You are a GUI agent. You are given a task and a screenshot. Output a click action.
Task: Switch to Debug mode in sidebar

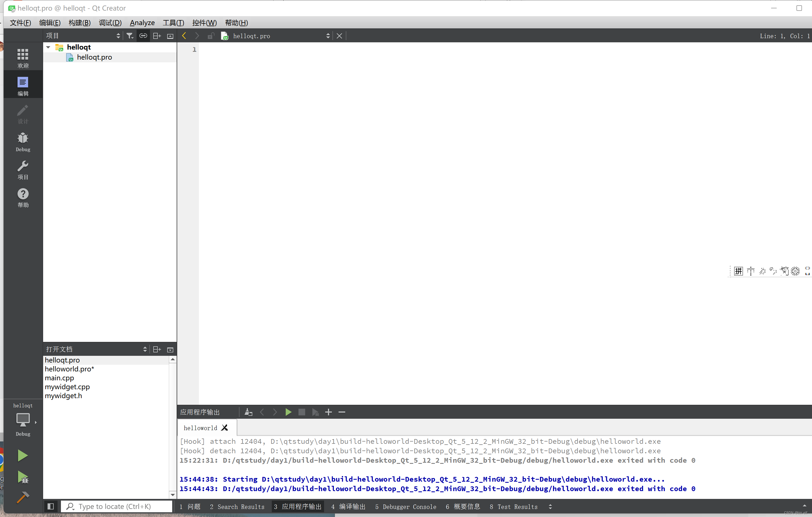click(x=23, y=142)
